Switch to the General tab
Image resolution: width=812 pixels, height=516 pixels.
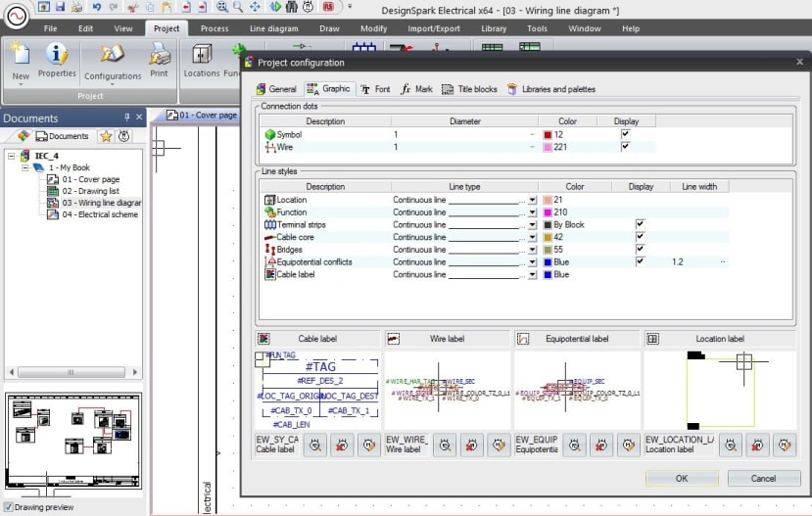[x=276, y=89]
